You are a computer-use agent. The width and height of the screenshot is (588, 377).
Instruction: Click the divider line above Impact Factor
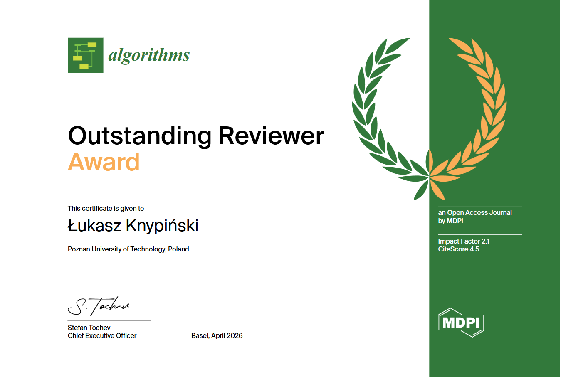click(x=479, y=234)
